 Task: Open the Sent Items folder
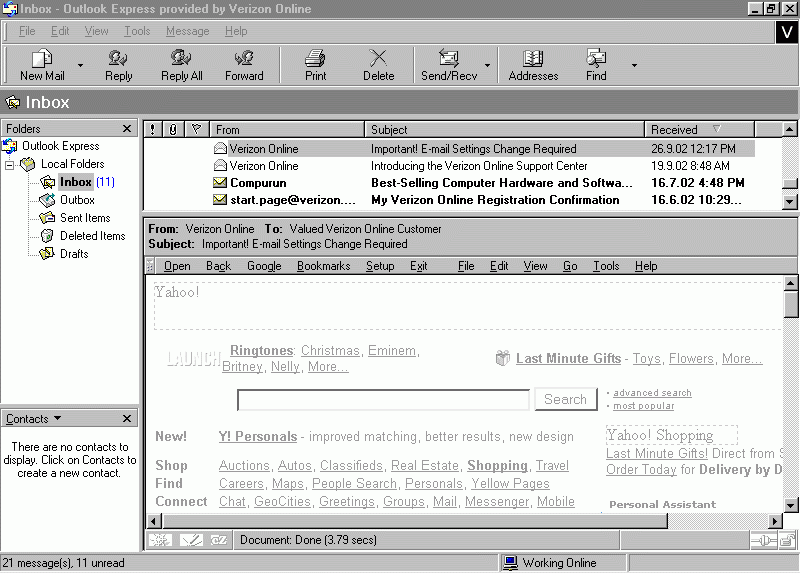85,218
